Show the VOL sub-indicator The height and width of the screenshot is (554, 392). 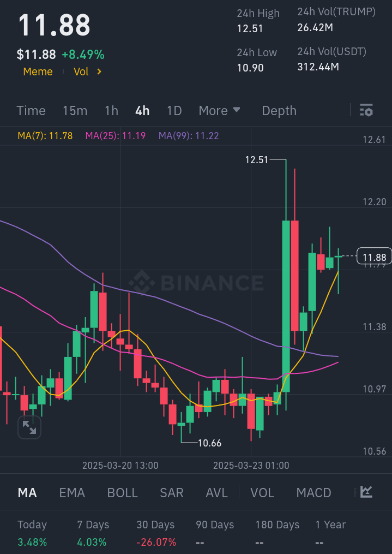[262, 492]
